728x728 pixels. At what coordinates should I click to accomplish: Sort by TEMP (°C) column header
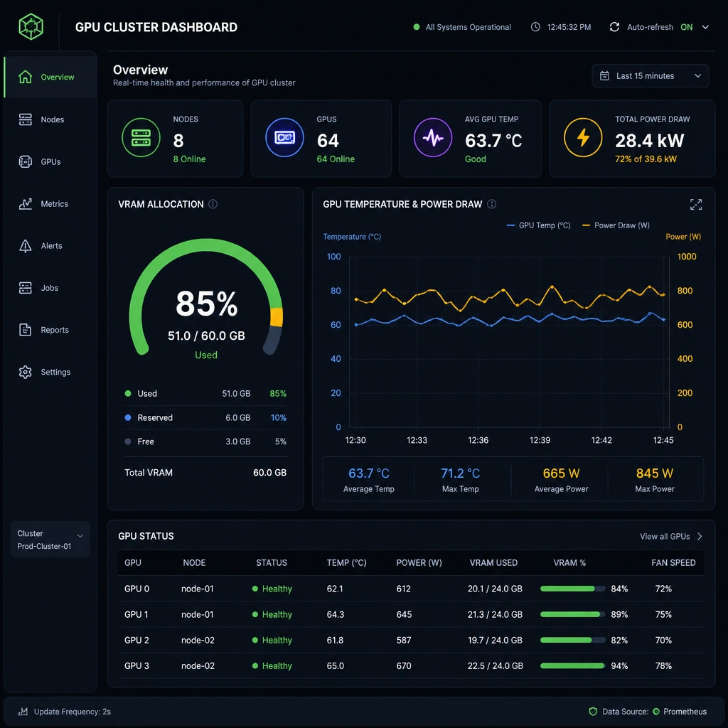[346, 563]
